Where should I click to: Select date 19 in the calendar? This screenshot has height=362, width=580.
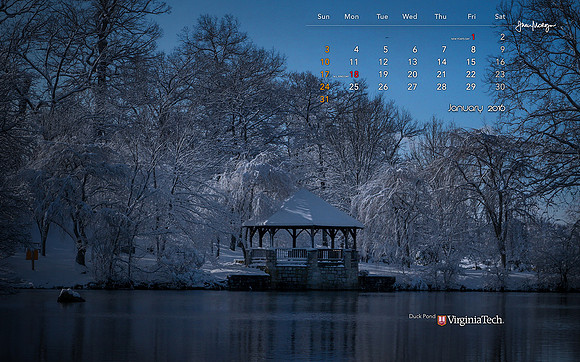(383, 74)
